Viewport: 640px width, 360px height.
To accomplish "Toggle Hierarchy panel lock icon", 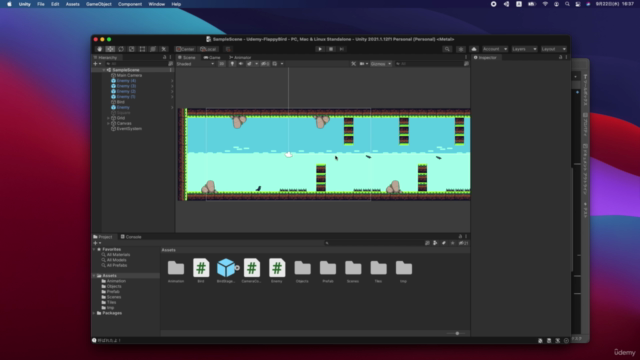I will [x=165, y=58].
